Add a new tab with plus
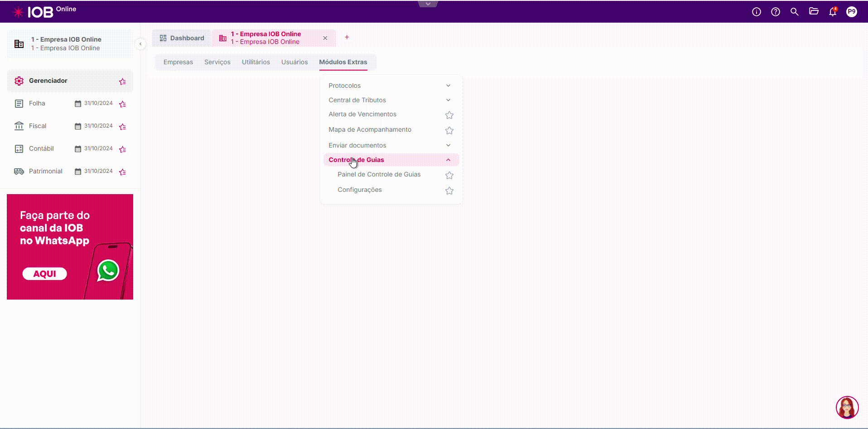Screen dimensions: 868x429 tap(347, 37)
